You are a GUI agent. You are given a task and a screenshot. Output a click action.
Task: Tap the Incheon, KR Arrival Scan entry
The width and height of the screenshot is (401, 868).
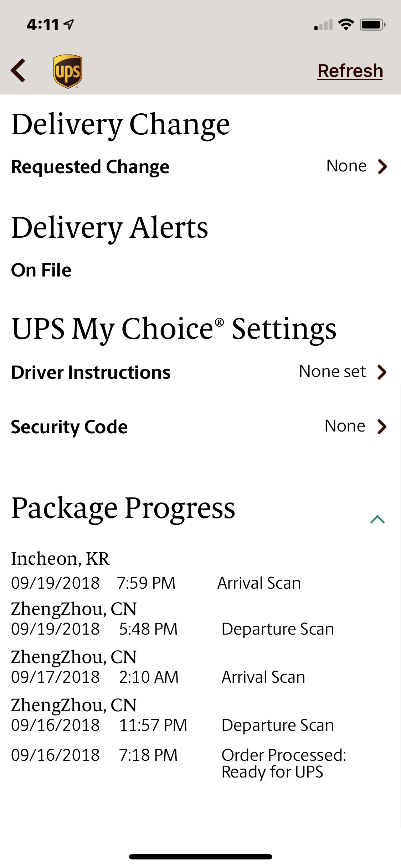click(x=156, y=571)
